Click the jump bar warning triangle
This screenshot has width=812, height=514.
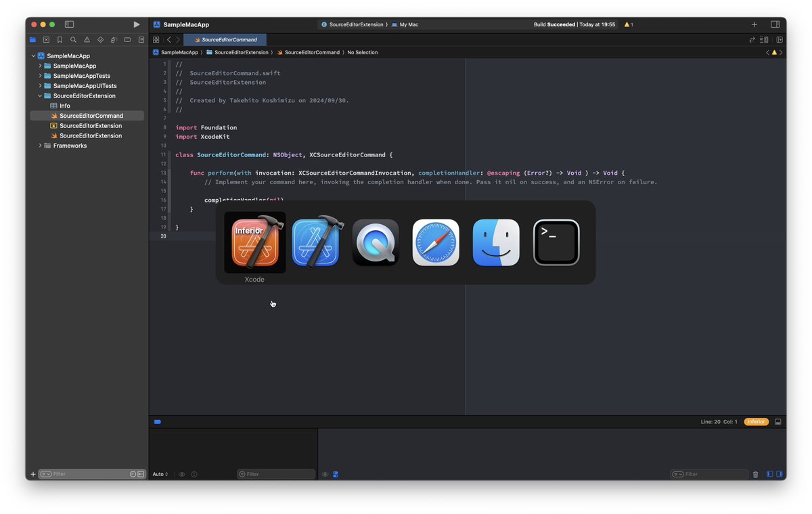[774, 52]
